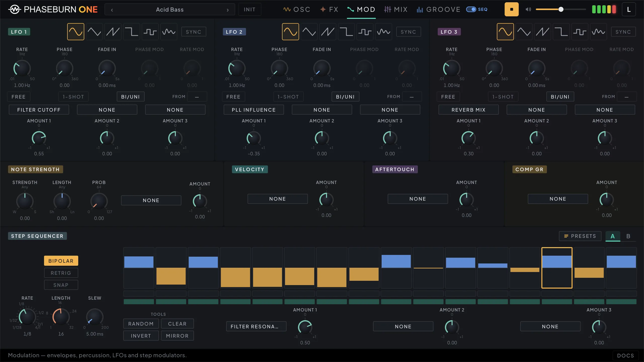
Task: Select triangle waveform for LFO 1
Action: pyautogui.click(x=94, y=32)
